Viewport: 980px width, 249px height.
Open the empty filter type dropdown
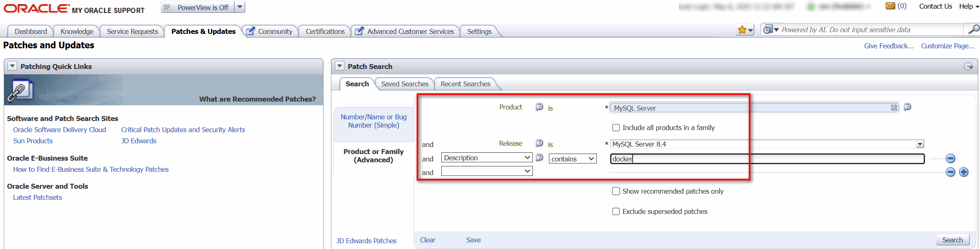point(487,171)
